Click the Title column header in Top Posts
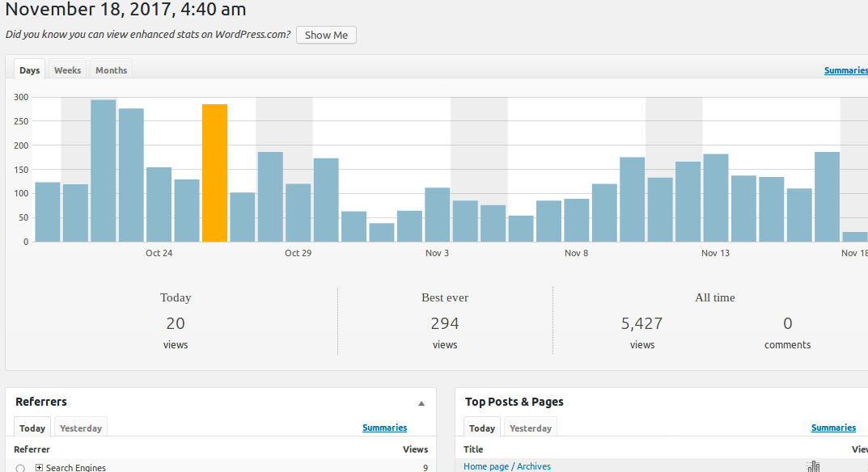868x472 pixels. pos(473,449)
